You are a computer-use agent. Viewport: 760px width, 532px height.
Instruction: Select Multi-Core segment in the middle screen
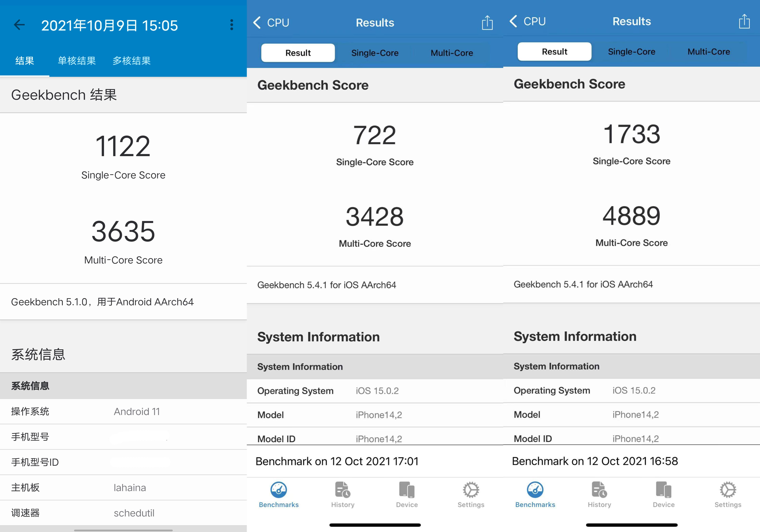pos(452,53)
